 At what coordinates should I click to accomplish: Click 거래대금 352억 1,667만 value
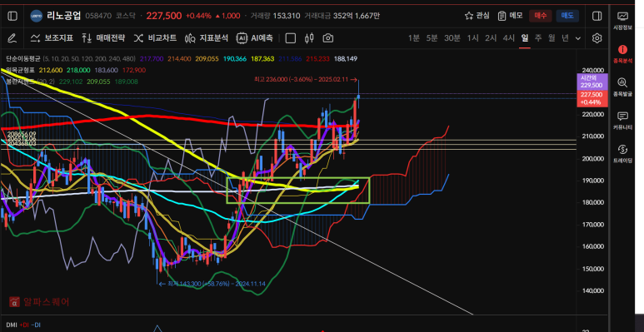[x=357, y=16]
